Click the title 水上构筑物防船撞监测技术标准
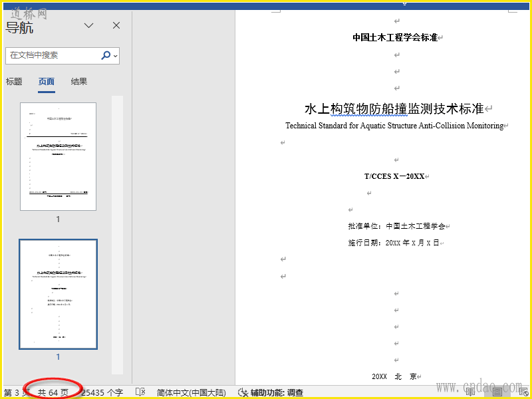 point(394,108)
